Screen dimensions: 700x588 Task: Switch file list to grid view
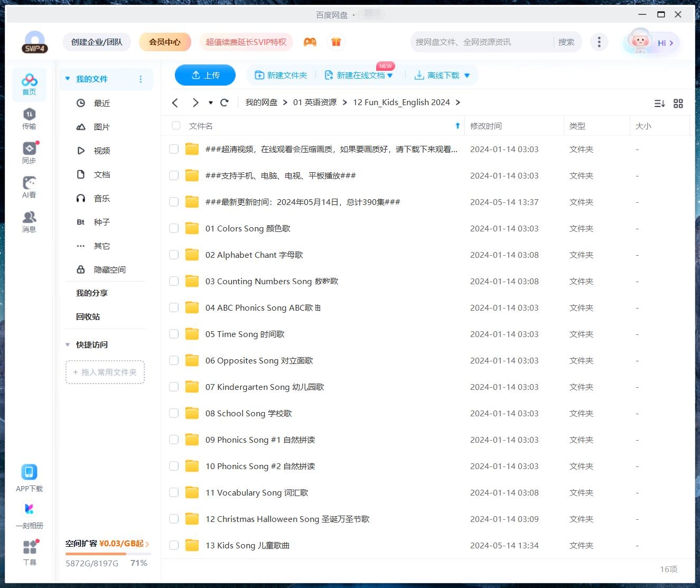coord(678,103)
